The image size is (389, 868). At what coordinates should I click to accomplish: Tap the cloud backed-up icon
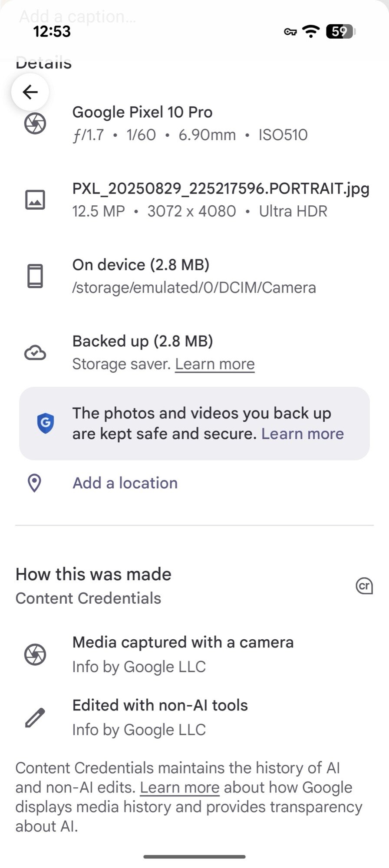[x=35, y=352]
